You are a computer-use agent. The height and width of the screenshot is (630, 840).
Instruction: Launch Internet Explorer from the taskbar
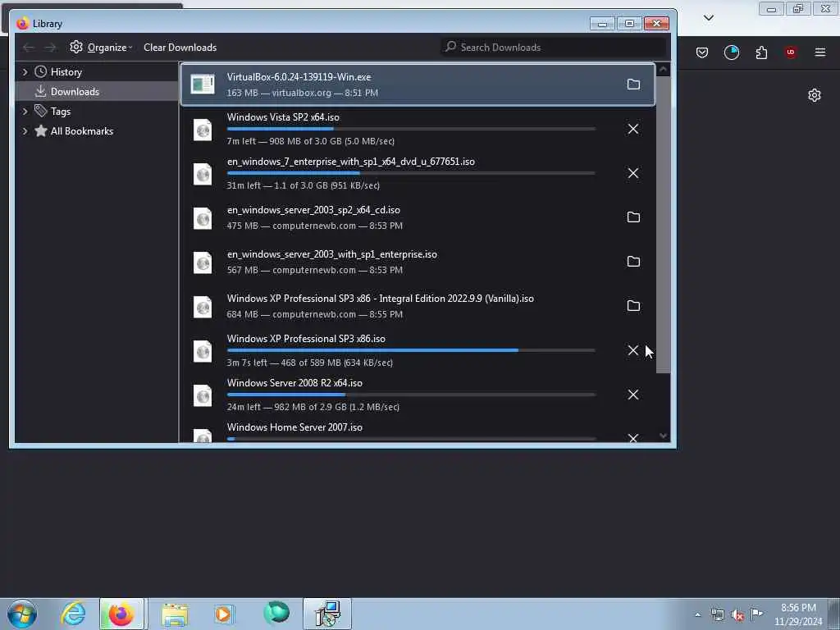(x=73, y=614)
